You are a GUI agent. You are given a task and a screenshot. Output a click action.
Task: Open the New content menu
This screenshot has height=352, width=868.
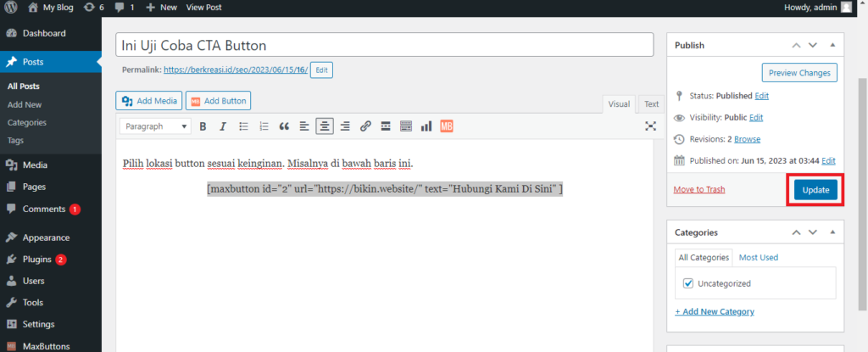161,7
